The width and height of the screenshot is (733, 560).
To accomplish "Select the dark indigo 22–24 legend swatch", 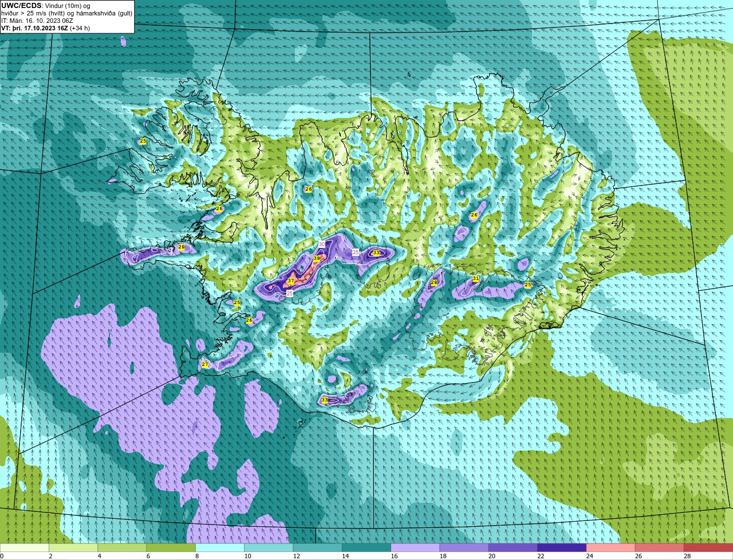I will [x=562, y=548].
